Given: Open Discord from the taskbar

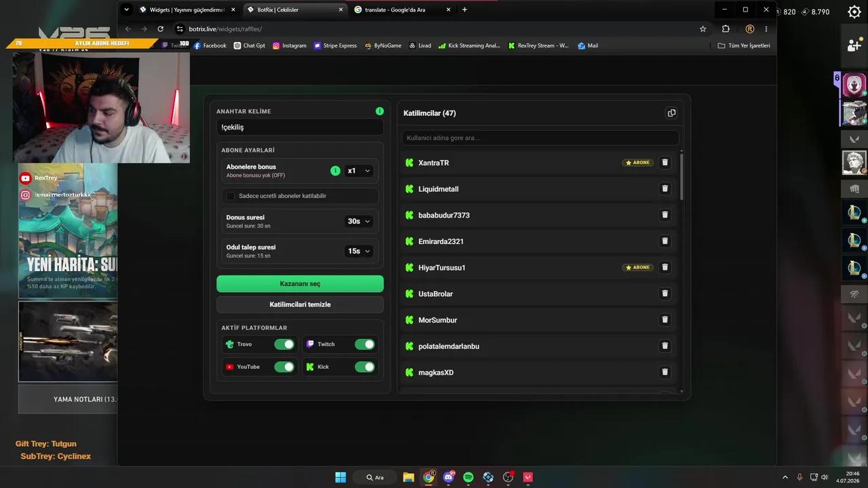Looking at the screenshot, I should (x=448, y=477).
